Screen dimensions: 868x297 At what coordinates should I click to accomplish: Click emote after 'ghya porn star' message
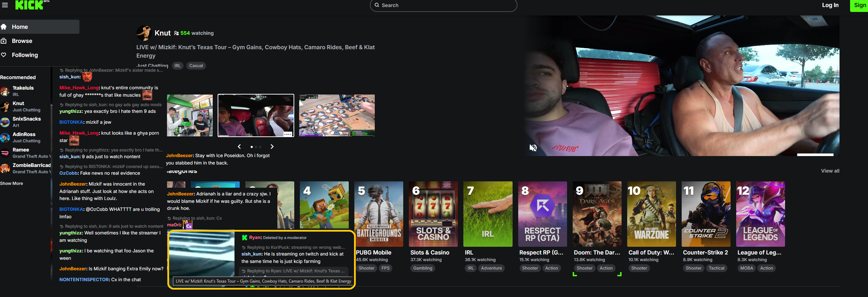(74, 141)
